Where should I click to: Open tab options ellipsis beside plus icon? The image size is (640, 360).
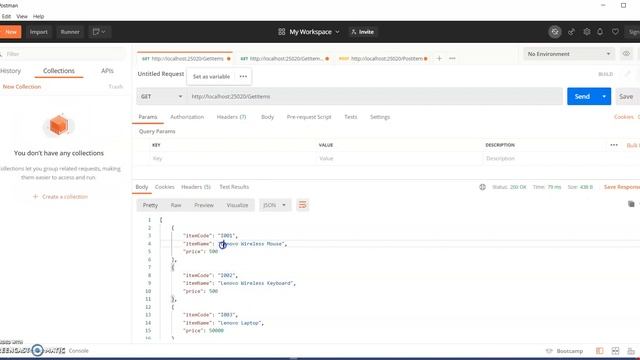click(x=452, y=58)
